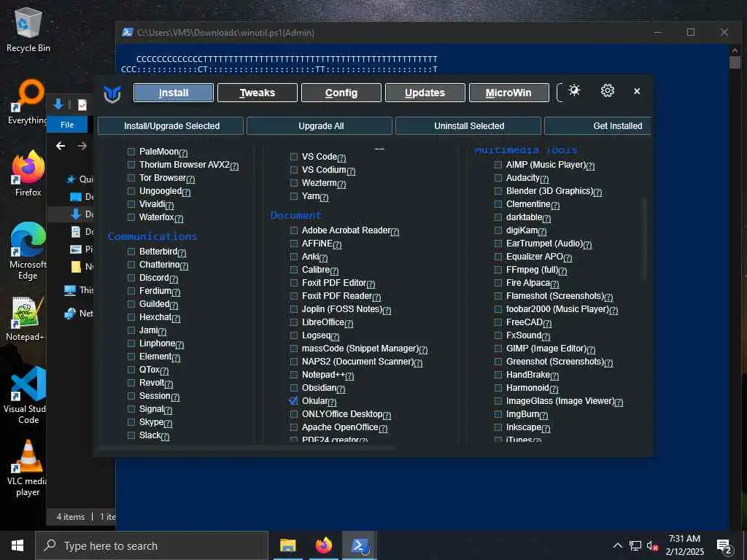Select the Audacity checkbox
This screenshot has width=747, height=560.
pyautogui.click(x=498, y=178)
